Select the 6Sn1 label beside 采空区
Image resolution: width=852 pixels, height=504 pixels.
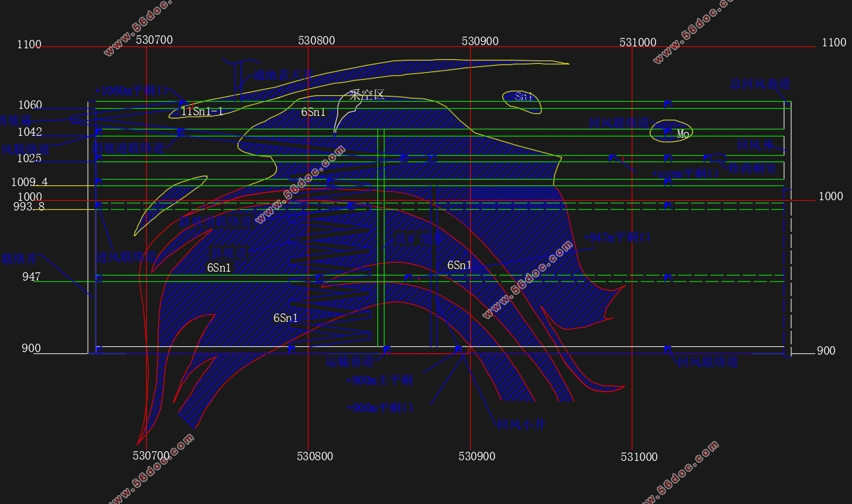[314, 112]
